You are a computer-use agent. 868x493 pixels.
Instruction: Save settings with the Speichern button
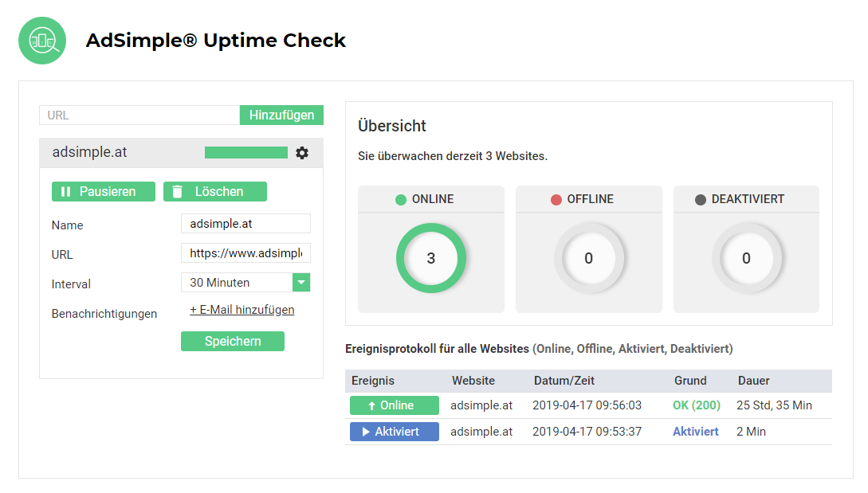coord(232,341)
